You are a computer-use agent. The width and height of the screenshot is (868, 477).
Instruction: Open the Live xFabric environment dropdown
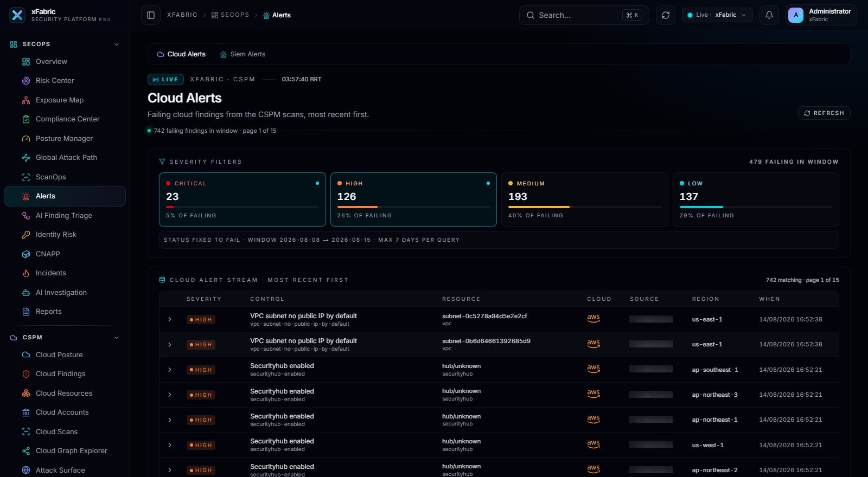tap(717, 15)
